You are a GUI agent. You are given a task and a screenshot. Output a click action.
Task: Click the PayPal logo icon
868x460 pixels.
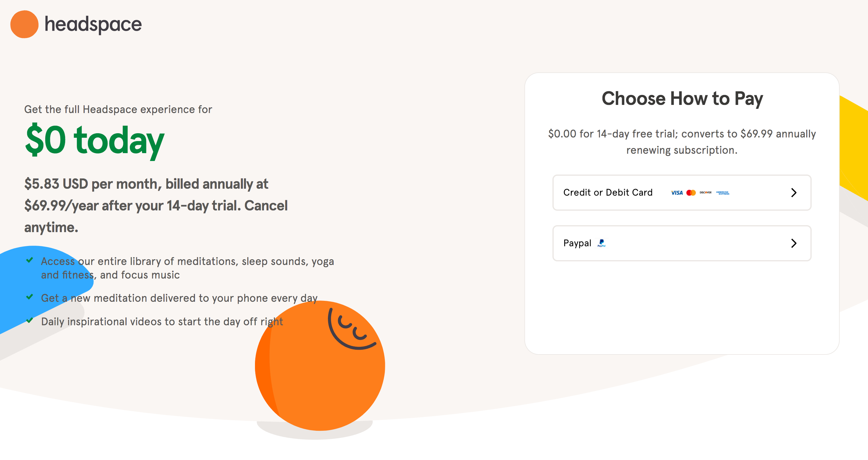(602, 243)
